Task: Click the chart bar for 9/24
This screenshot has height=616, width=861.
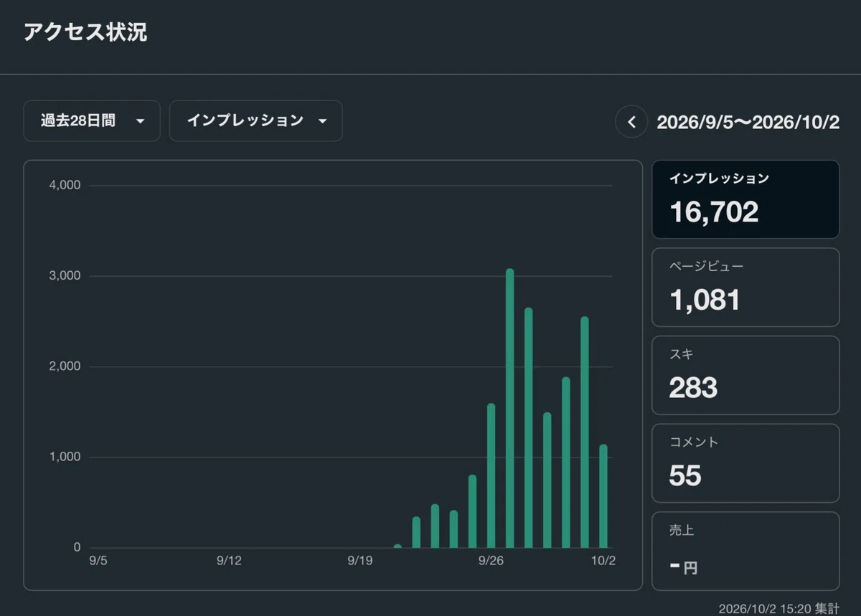Action: click(454, 529)
